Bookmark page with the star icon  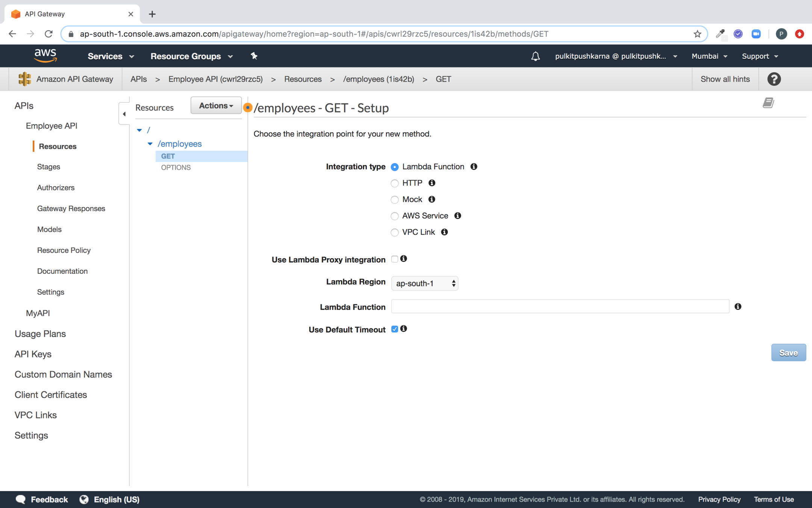697,34
